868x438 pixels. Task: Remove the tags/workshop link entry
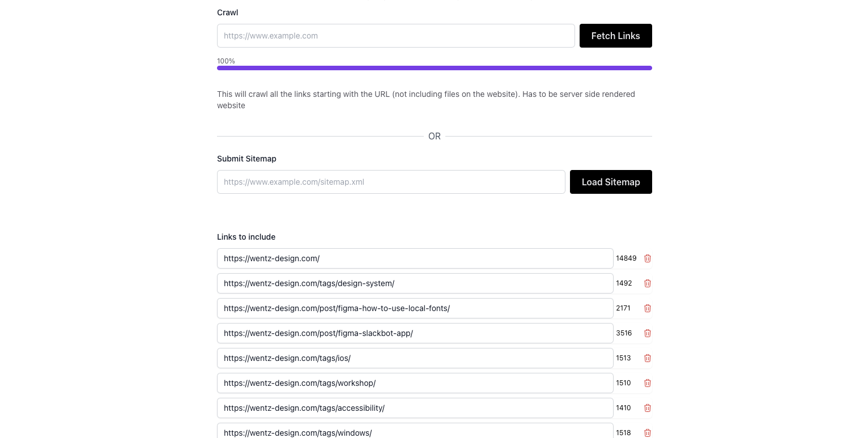(x=648, y=383)
